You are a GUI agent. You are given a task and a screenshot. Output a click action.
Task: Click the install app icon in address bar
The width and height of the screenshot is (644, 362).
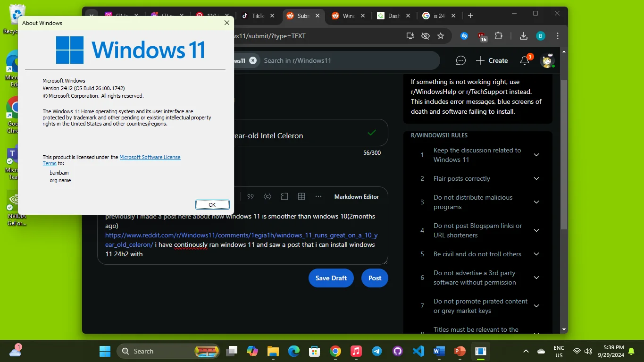pos(410,36)
